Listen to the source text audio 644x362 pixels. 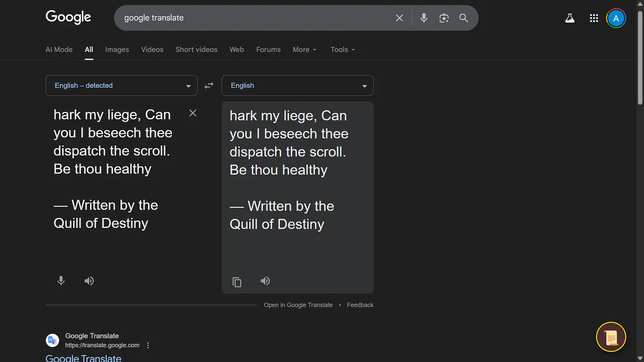[x=89, y=281]
